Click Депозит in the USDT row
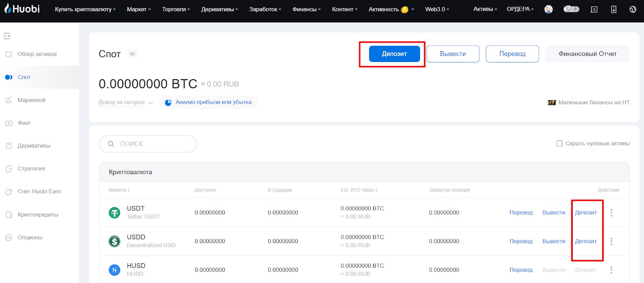The height and width of the screenshot is (283, 644). pyautogui.click(x=586, y=213)
